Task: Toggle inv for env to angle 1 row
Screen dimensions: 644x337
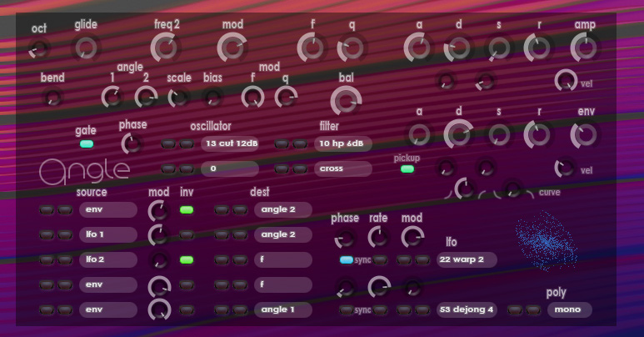Action: (187, 309)
